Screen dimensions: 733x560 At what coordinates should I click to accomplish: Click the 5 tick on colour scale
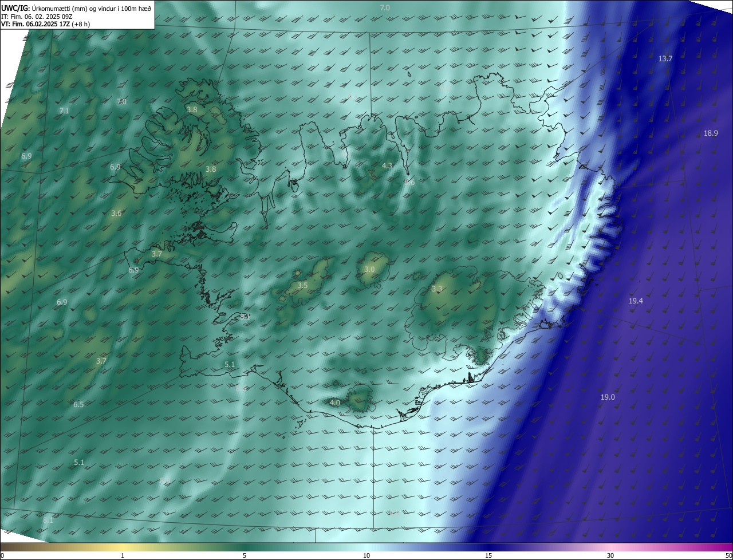pyautogui.click(x=245, y=555)
